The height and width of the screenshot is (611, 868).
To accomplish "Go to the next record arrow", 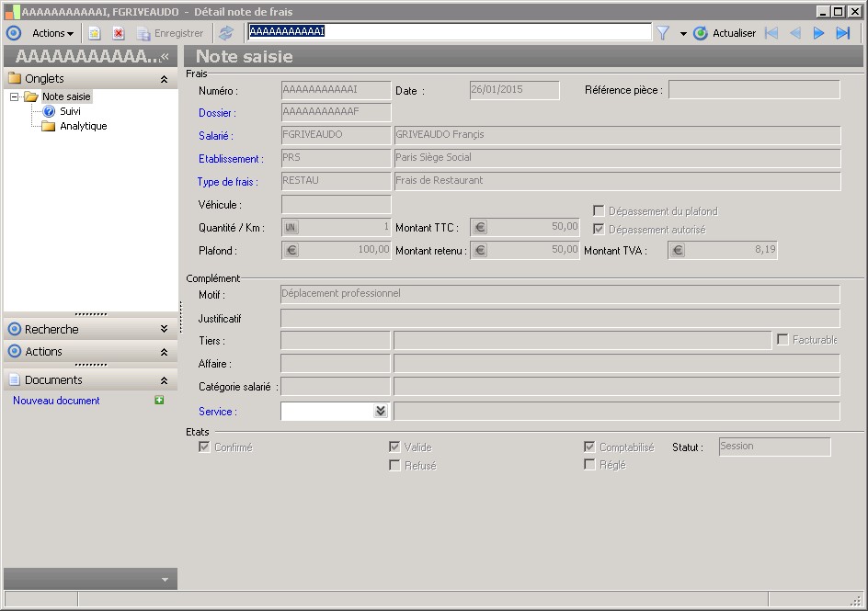I will click(x=818, y=33).
